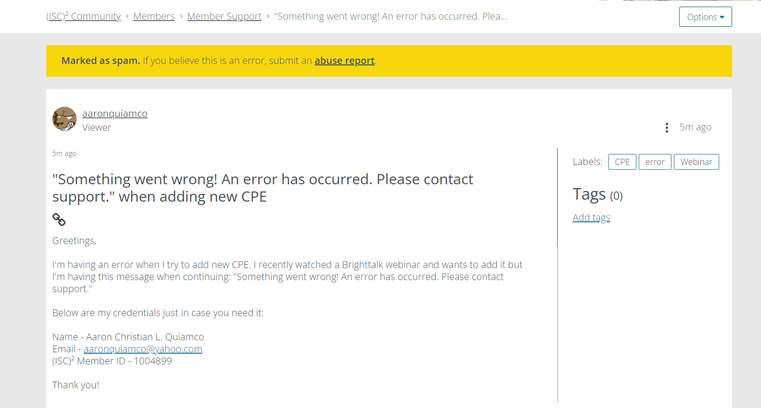
Task: Click the Tags (0) heading
Action: [x=597, y=194]
